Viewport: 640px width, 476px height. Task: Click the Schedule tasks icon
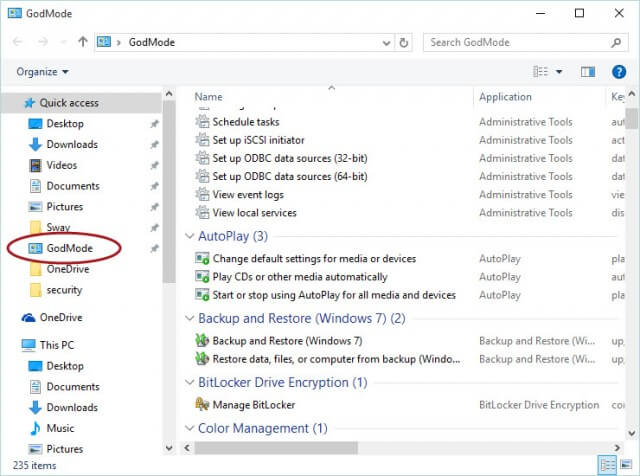coord(202,122)
